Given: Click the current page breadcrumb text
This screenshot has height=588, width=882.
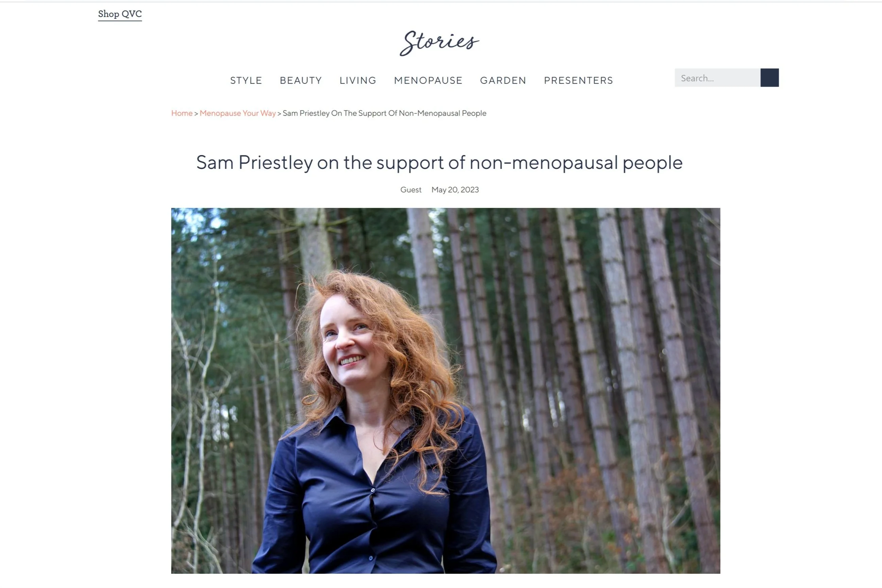Looking at the screenshot, I should click(384, 113).
